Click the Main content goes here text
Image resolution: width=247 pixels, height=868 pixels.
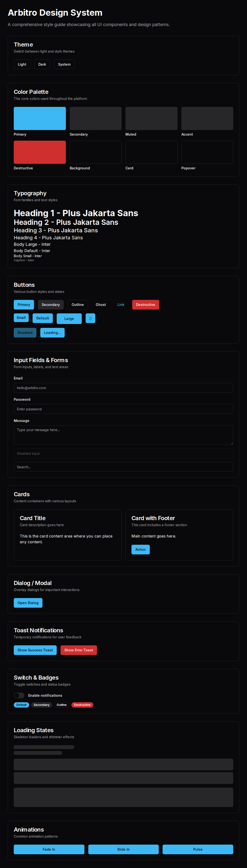tap(154, 536)
